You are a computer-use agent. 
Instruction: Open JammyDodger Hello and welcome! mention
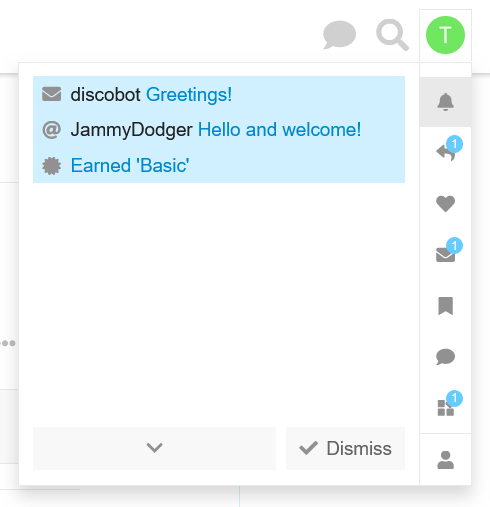point(219,130)
